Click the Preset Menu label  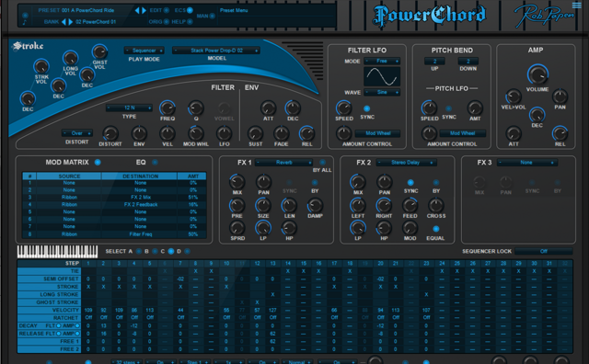[234, 10]
